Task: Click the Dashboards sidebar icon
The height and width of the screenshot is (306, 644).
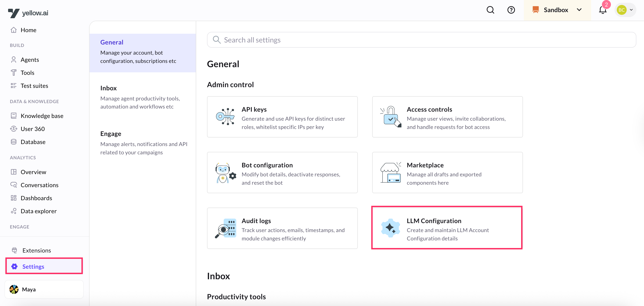Action: click(x=14, y=198)
